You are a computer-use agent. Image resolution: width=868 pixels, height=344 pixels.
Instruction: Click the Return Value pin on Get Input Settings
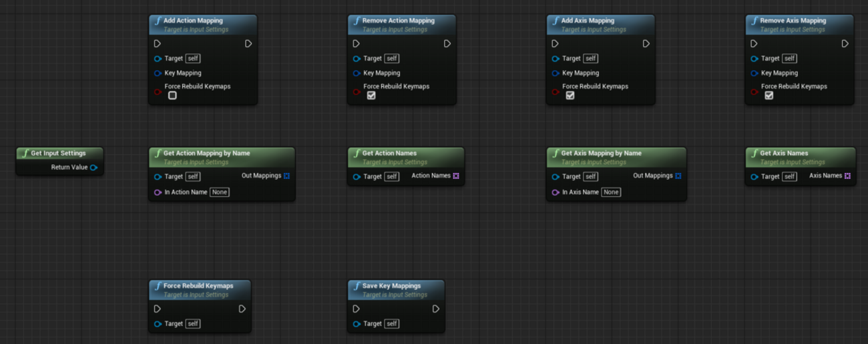pos(93,168)
